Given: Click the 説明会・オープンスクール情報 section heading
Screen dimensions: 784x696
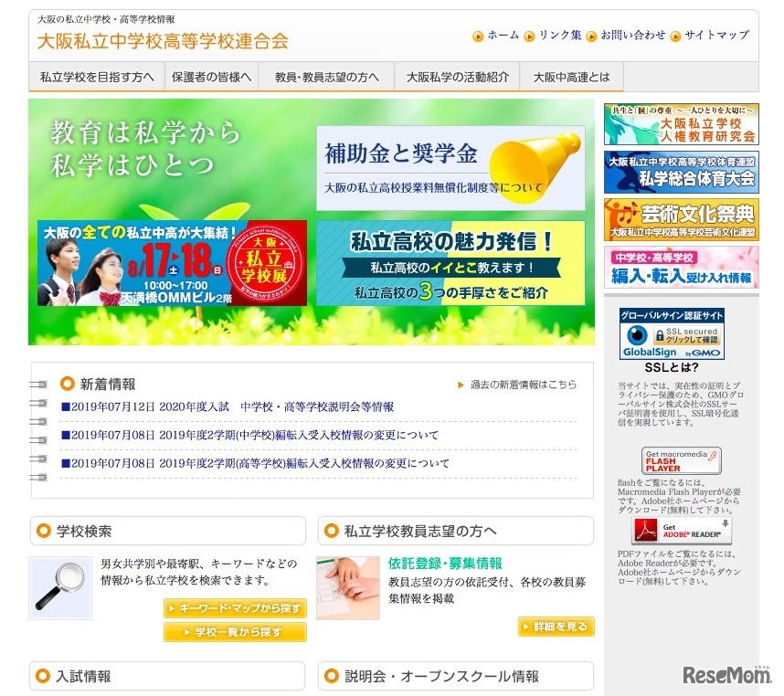Looking at the screenshot, I should [x=442, y=677].
